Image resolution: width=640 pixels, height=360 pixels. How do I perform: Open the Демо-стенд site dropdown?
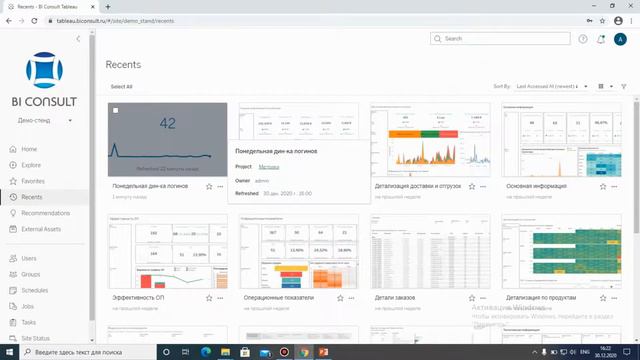pos(45,120)
